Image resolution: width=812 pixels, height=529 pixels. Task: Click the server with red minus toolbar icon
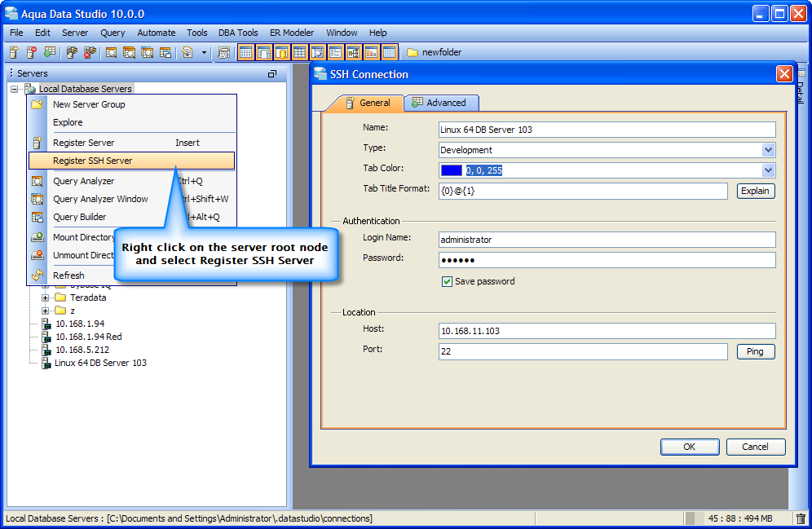[31, 52]
